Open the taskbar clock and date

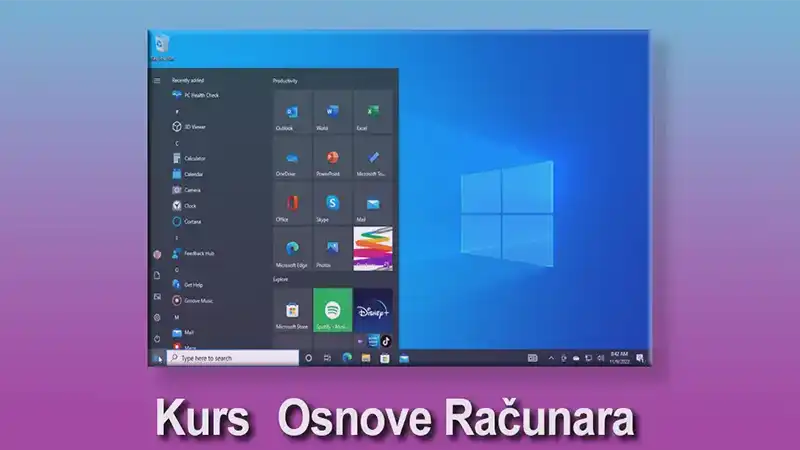pyautogui.click(x=619, y=357)
